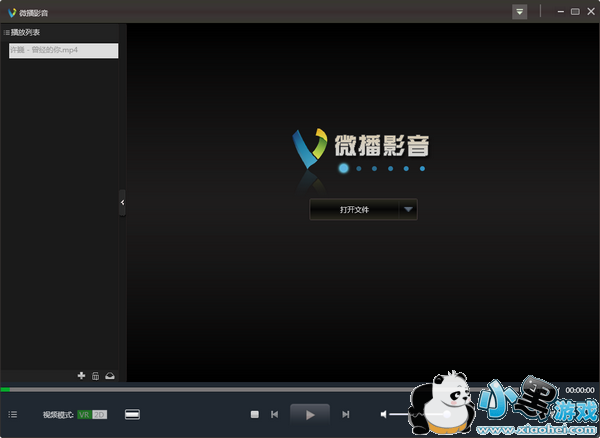Click the 打开文件 open file button
Screen dimensions: 600x438
tap(354, 210)
